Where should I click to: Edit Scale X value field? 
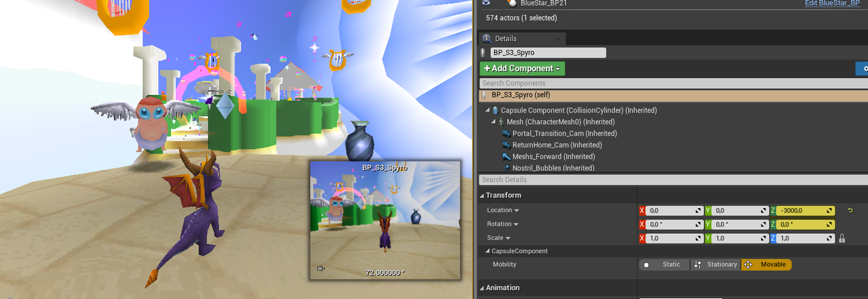point(674,238)
